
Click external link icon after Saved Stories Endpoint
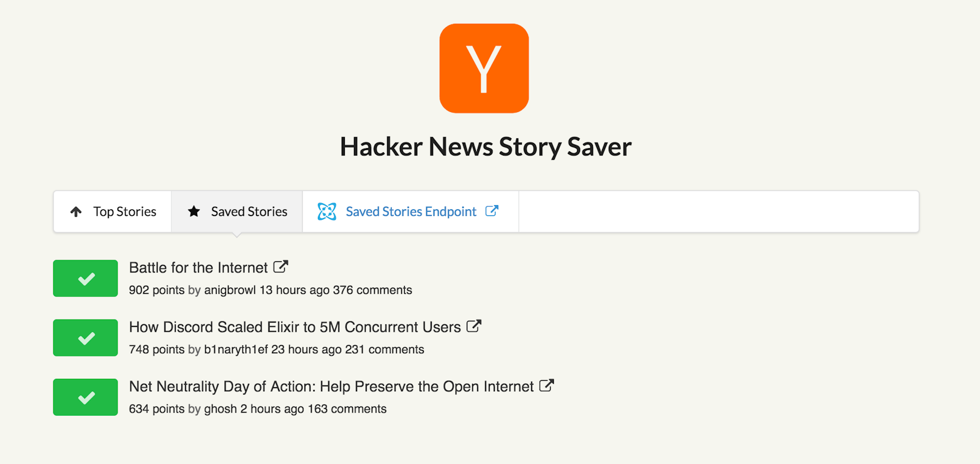coord(492,211)
